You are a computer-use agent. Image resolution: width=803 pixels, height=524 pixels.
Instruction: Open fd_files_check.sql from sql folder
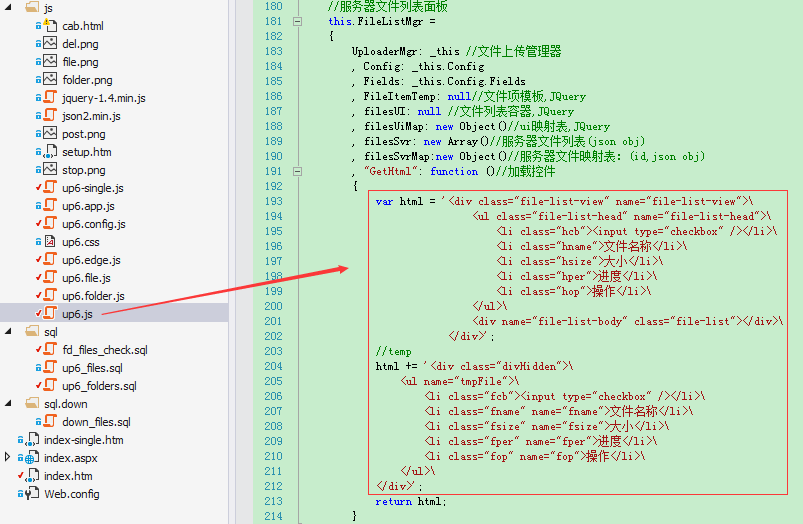pyautogui.click(x=104, y=350)
